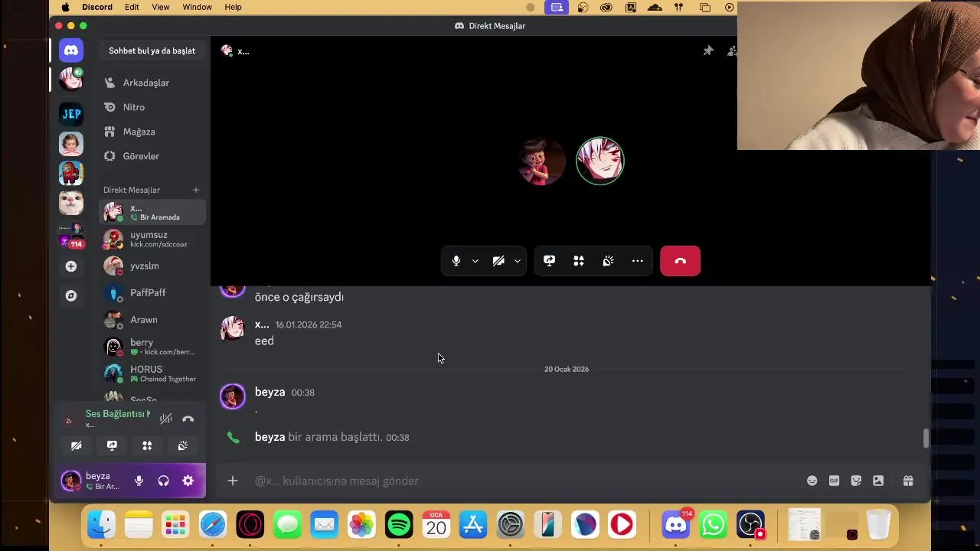The height and width of the screenshot is (551, 980).
Task: Expand camera options chevron
Action: click(x=518, y=261)
